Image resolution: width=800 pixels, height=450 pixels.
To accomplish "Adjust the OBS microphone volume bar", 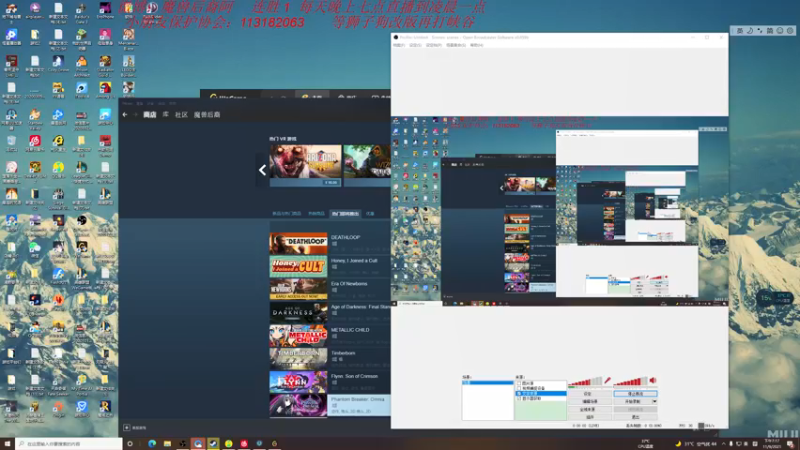I will coord(585,381).
